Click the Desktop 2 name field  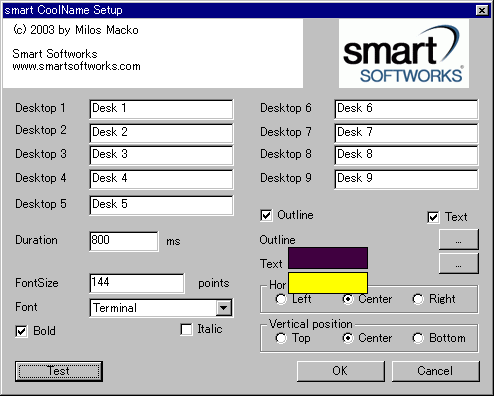click(161, 133)
